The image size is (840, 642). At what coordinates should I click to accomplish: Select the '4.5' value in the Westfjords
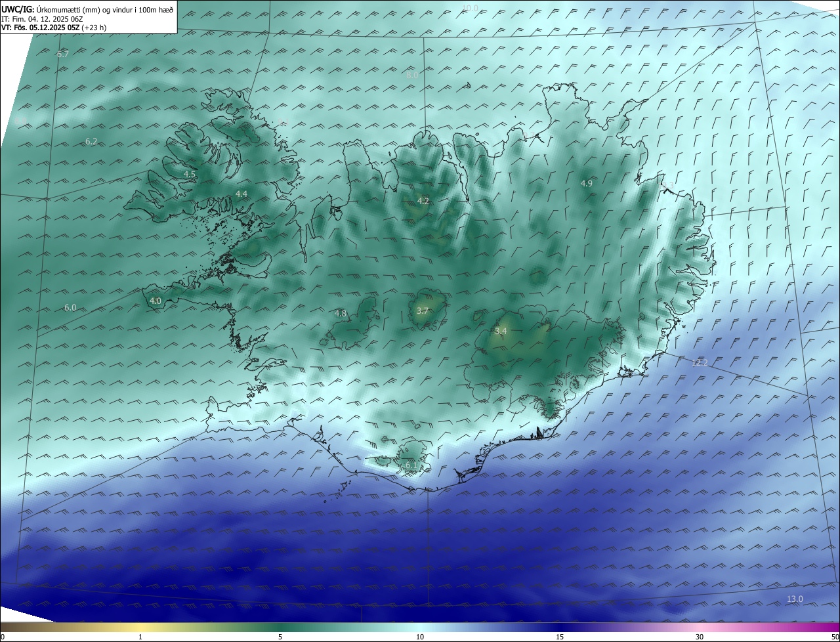(190, 174)
